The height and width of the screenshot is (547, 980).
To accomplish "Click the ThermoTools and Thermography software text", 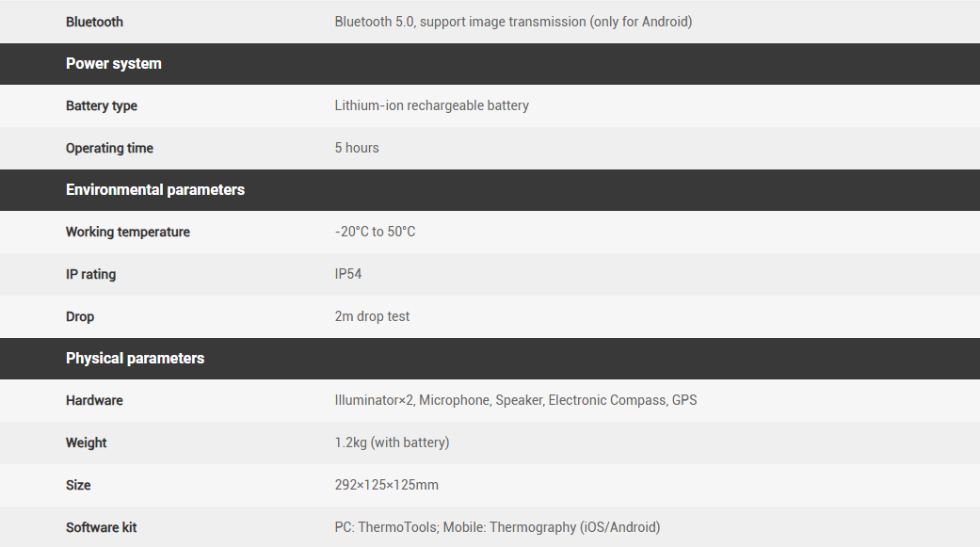I will pos(497,528).
